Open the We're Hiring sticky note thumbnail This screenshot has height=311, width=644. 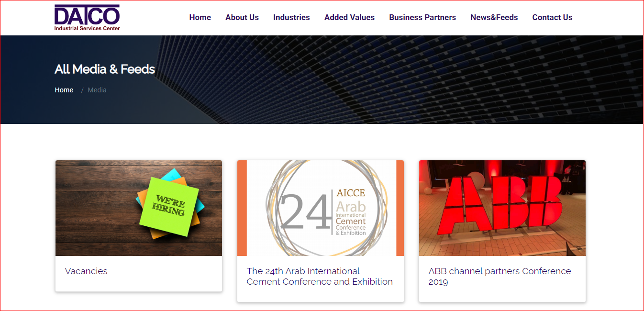click(139, 208)
